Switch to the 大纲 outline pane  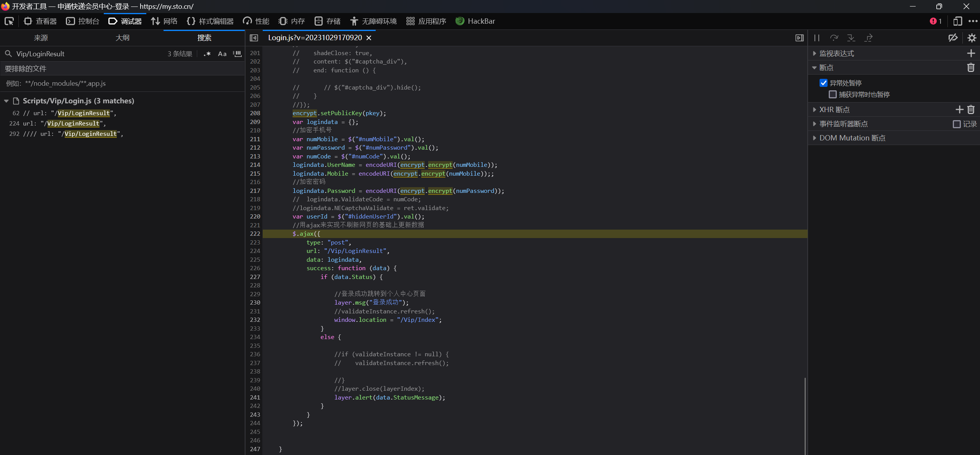tap(123, 38)
